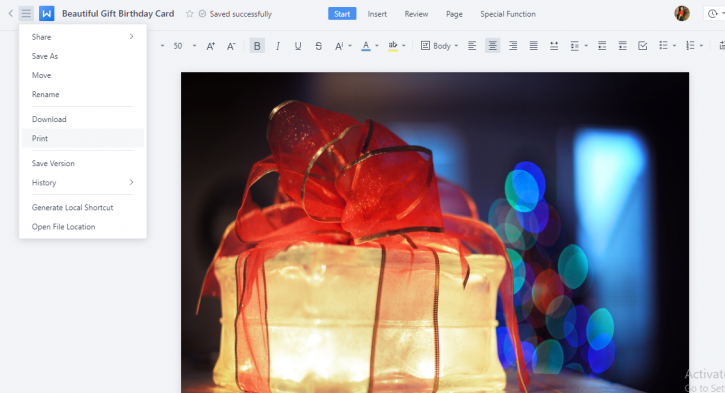Toggle Bold formatting button
725x393 pixels.
point(257,46)
